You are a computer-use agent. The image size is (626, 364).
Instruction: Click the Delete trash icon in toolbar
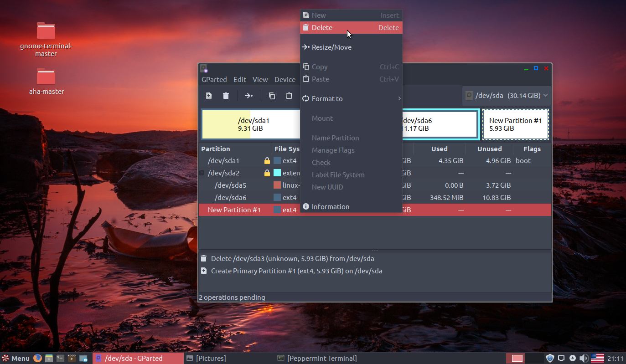point(226,96)
